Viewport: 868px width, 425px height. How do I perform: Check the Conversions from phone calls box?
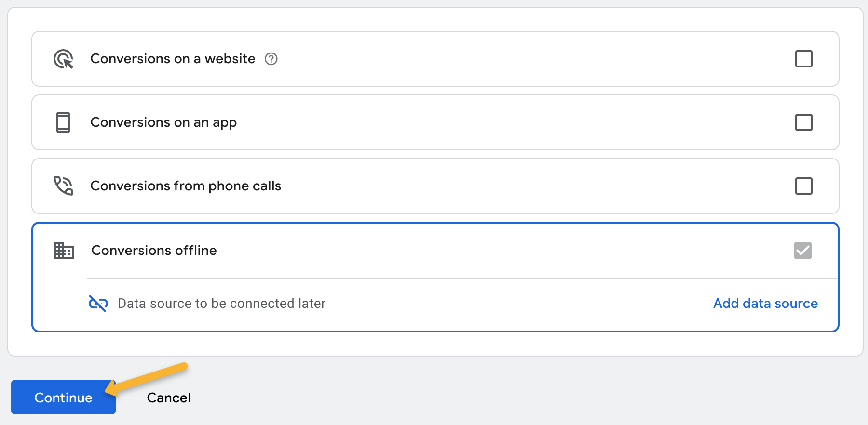[x=803, y=186]
